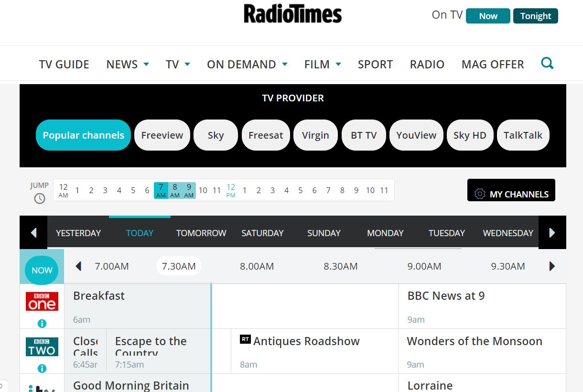The image size is (583, 392).
Task: Open MY CHANNELS settings
Action: click(511, 190)
